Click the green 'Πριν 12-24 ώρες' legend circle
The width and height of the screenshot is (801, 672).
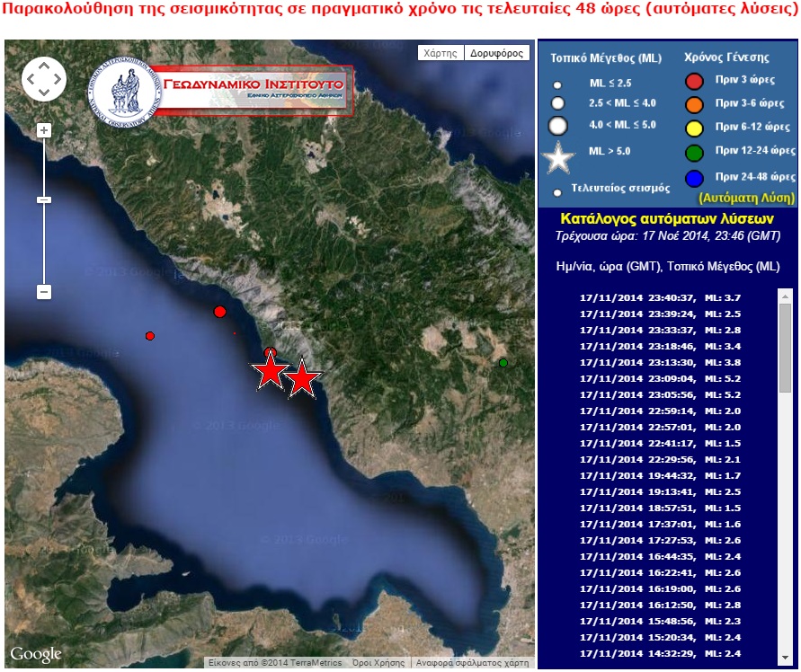coord(694,152)
